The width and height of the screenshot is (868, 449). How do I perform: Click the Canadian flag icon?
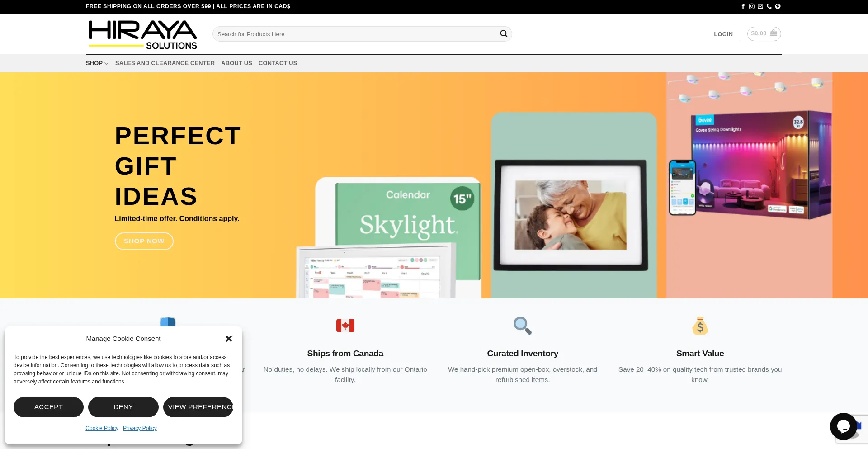coord(345,326)
